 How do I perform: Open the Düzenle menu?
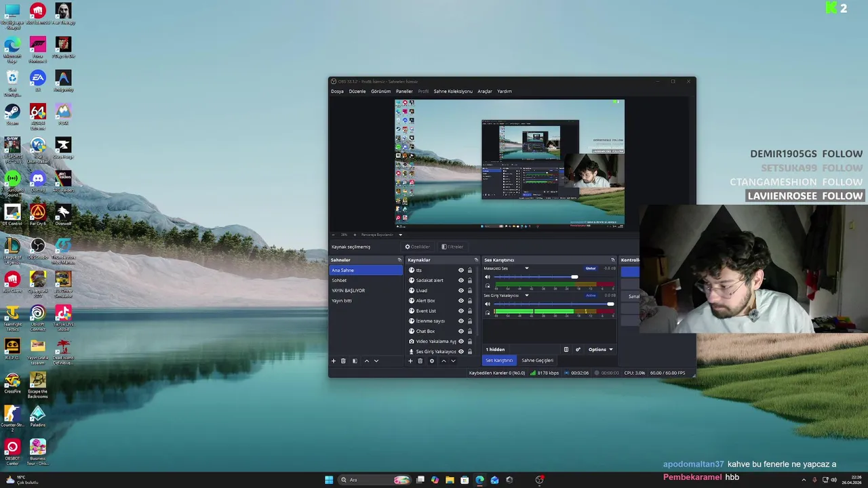357,91
